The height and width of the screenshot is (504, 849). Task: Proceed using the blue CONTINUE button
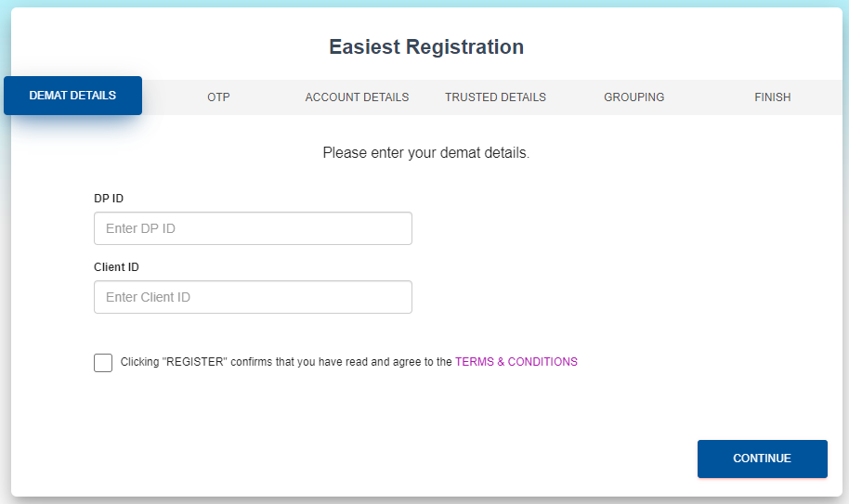point(762,459)
